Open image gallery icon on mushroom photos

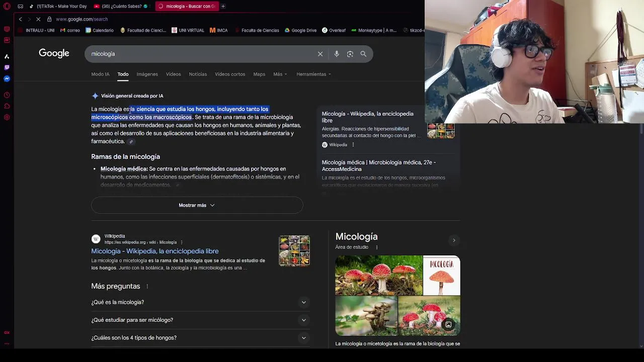click(448, 324)
